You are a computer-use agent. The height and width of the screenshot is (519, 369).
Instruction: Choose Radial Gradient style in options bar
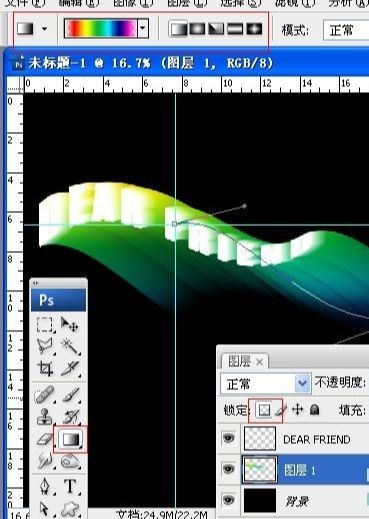click(197, 29)
